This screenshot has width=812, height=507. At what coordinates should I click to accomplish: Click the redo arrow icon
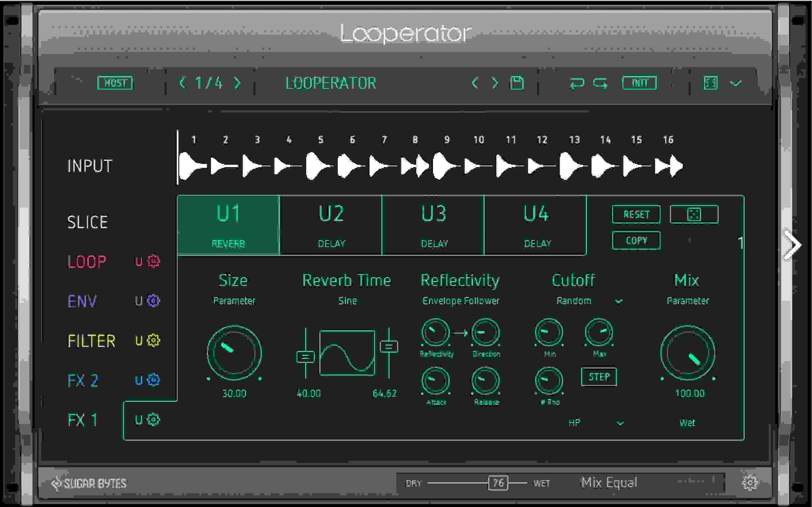[601, 84]
